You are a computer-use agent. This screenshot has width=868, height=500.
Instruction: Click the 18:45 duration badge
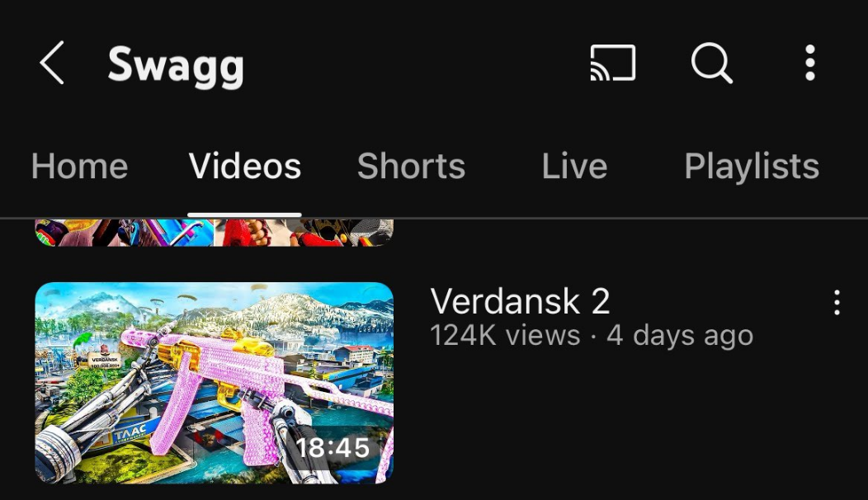333,447
